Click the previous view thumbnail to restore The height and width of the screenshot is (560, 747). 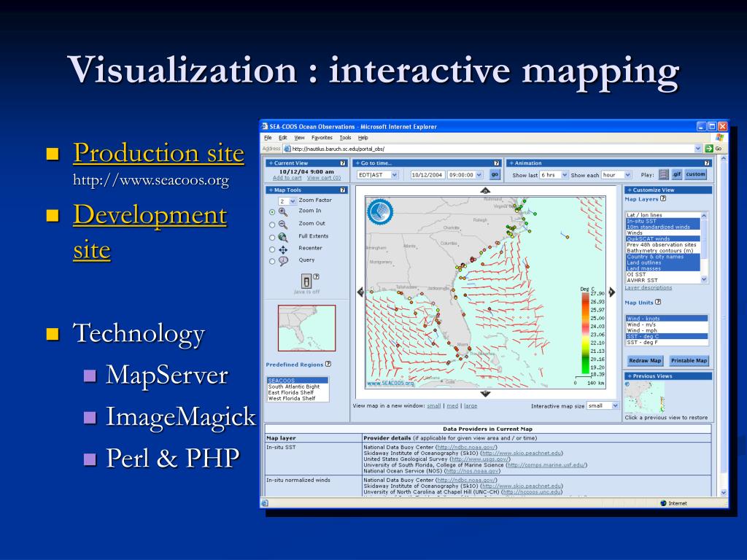click(x=644, y=397)
